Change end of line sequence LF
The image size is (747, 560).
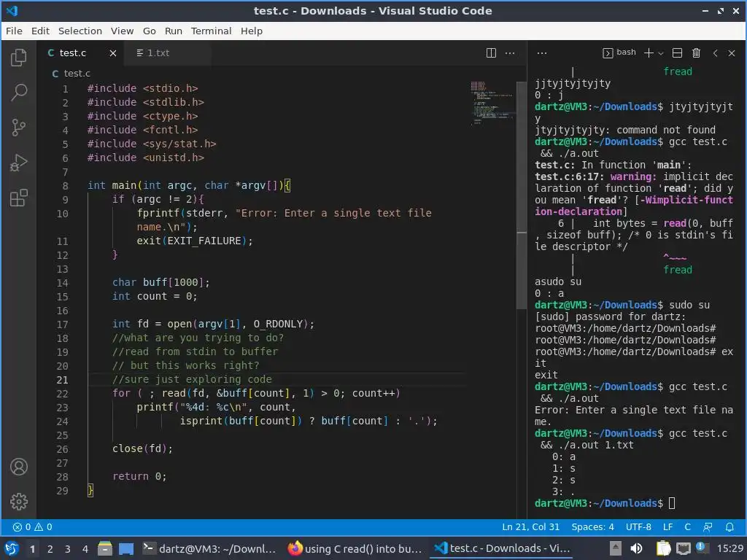pos(668,526)
